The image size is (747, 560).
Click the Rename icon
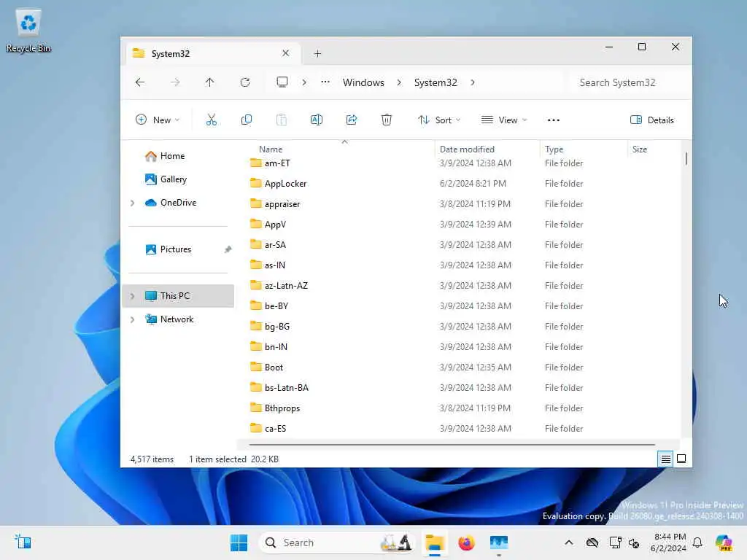(x=317, y=120)
